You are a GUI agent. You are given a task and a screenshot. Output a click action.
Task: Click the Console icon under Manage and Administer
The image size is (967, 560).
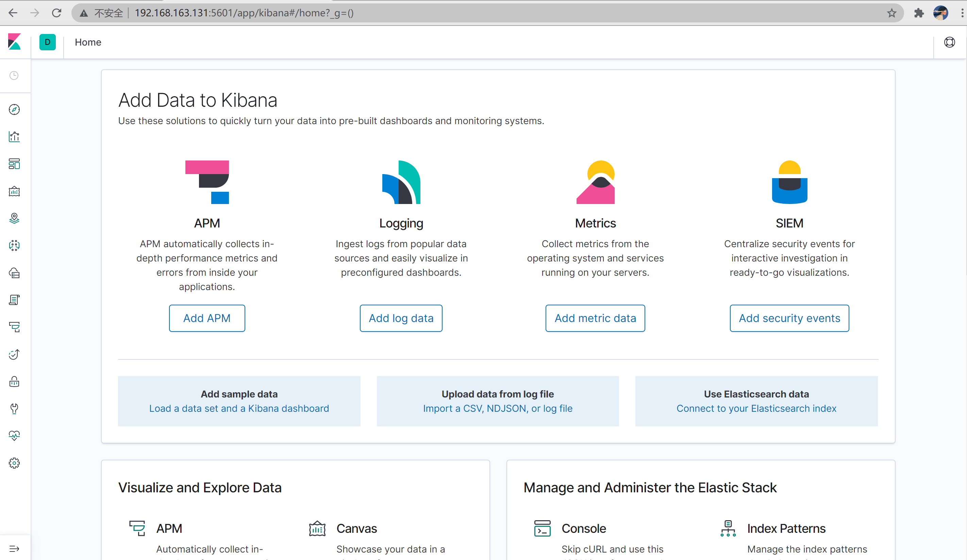pyautogui.click(x=542, y=528)
